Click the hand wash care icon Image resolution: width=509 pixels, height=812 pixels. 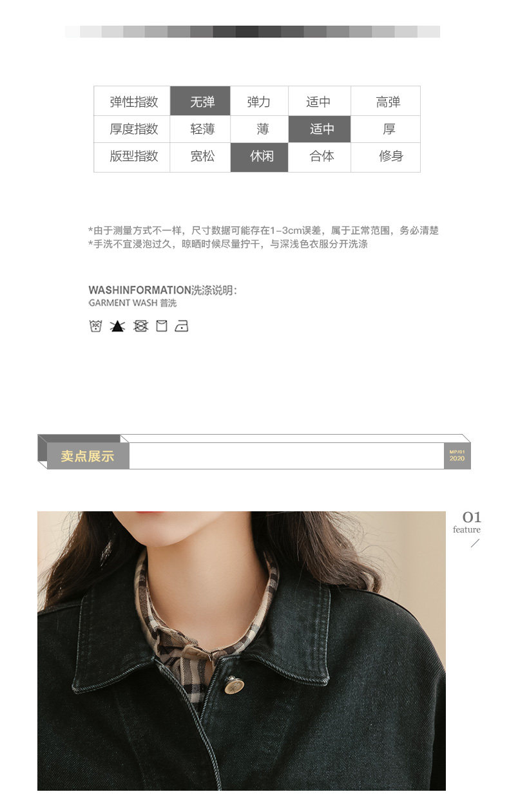95,326
